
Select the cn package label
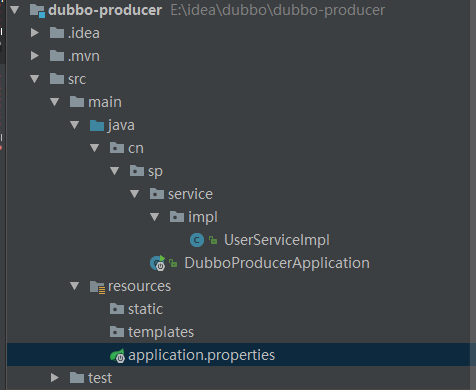click(x=136, y=148)
